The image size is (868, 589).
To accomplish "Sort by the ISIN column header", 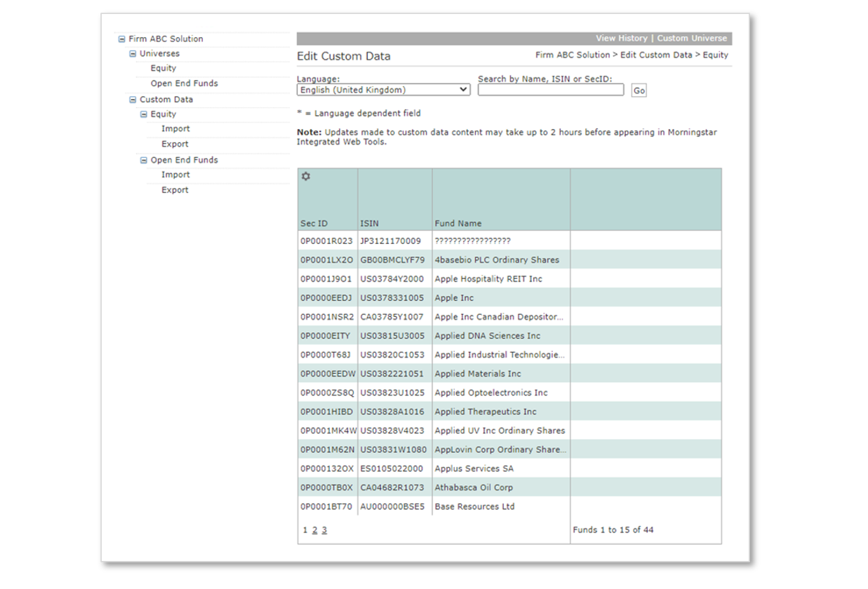I will click(x=369, y=224).
